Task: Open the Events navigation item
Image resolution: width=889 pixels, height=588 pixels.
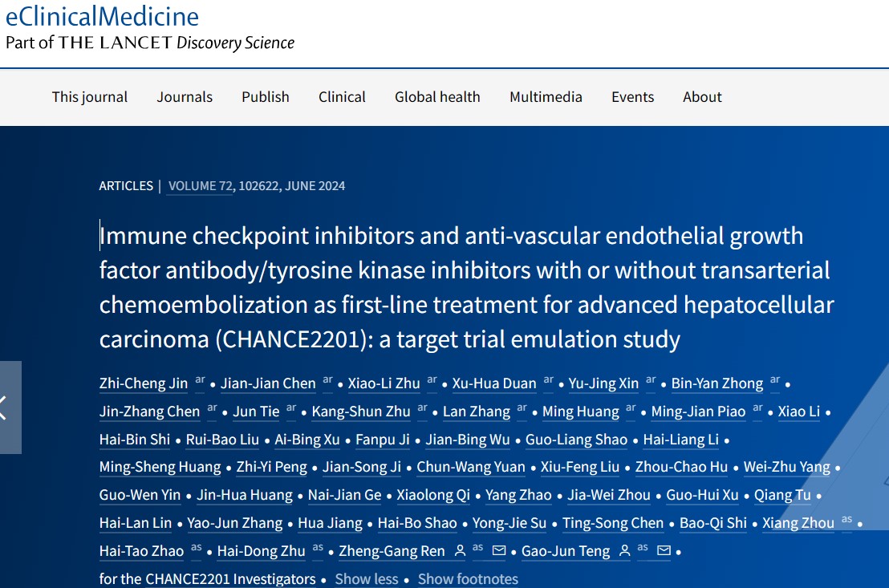Action: pyautogui.click(x=633, y=97)
